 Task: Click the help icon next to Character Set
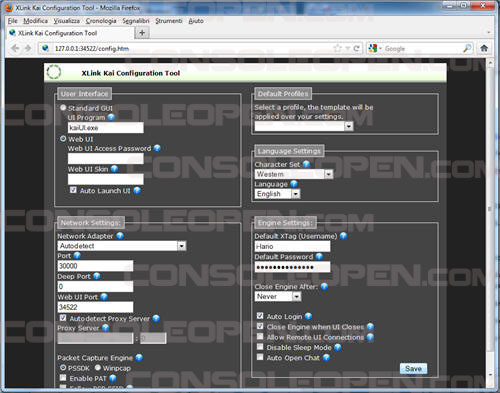[306, 164]
